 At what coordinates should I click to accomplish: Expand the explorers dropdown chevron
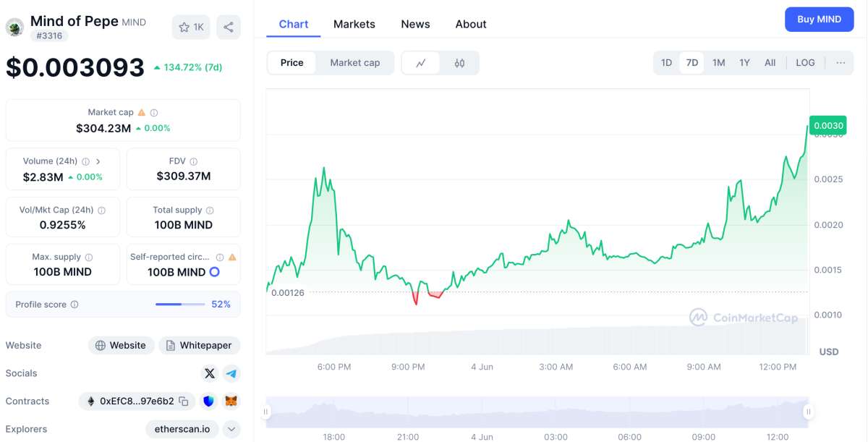pyautogui.click(x=231, y=429)
